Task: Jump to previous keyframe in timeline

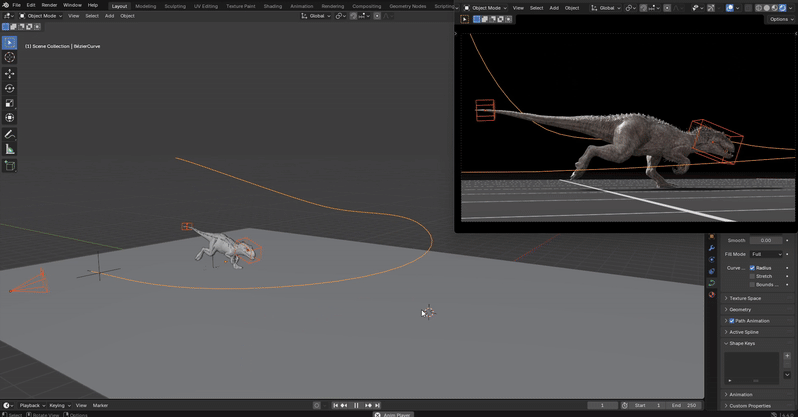Action: 344,405
